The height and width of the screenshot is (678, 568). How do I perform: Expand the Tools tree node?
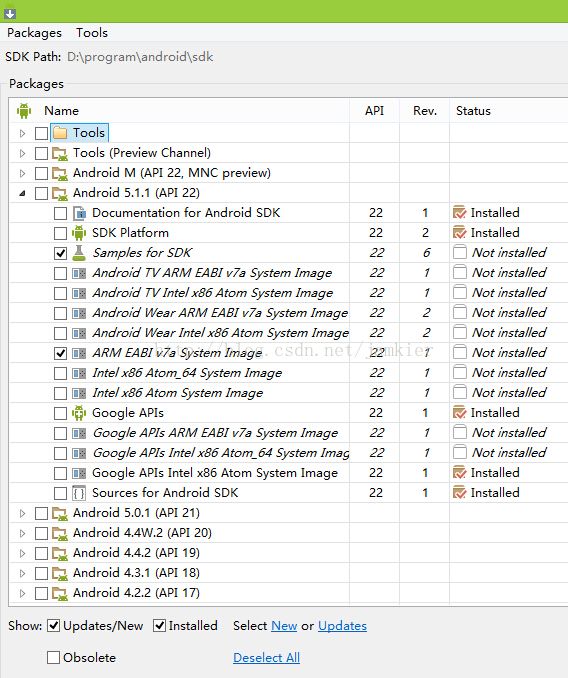[22, 133]
